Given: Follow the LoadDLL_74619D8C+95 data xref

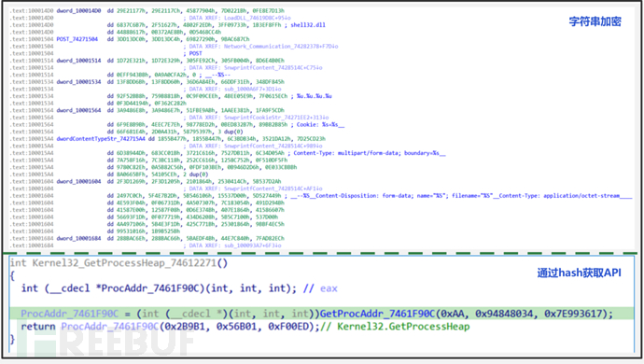Looking at the screenshot, I should pos(257,18).
